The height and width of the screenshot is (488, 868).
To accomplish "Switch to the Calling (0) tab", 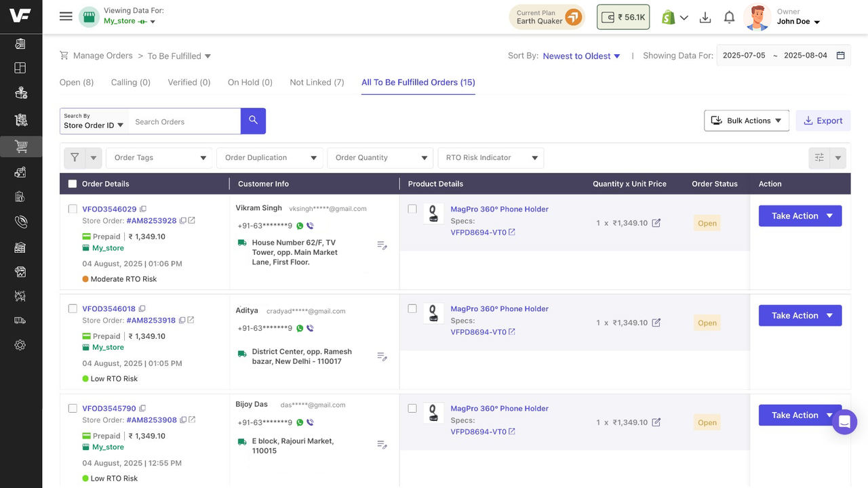I will pos(131,82).
